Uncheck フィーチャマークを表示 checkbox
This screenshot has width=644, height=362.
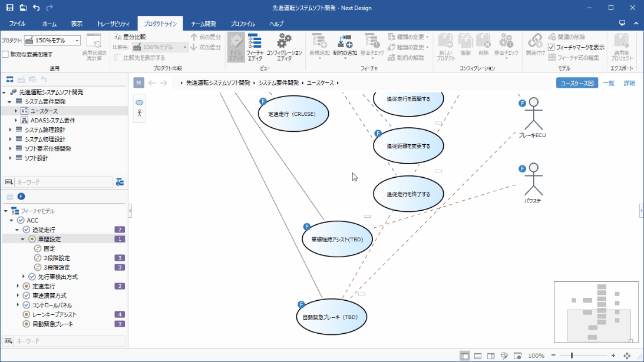click(x=551, y=47)
